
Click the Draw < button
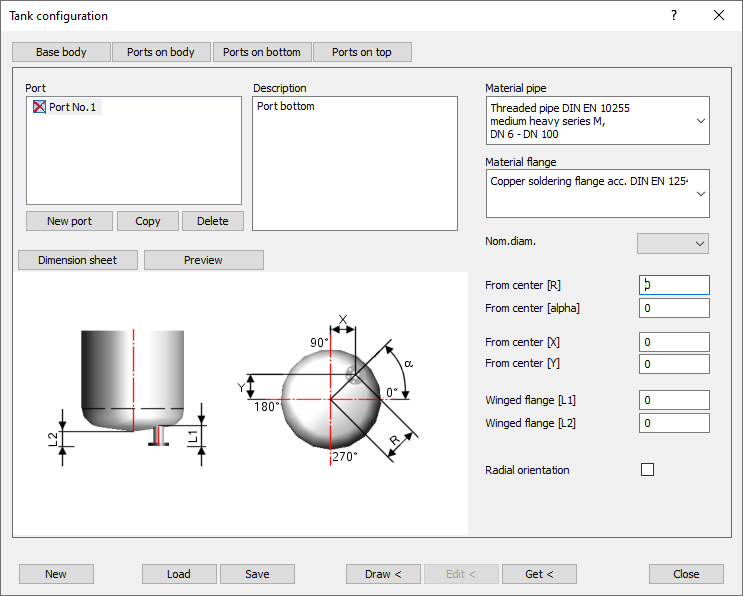383,574
